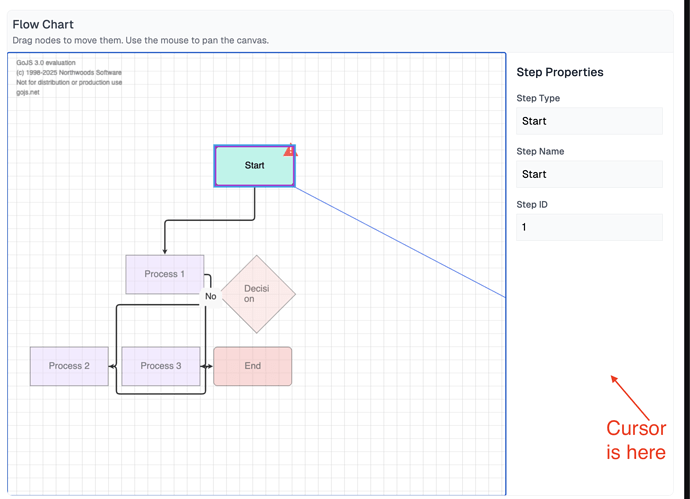Click into the Step Name input box
Viewport: 690px width, 499px height.
(x=588, y=174)
